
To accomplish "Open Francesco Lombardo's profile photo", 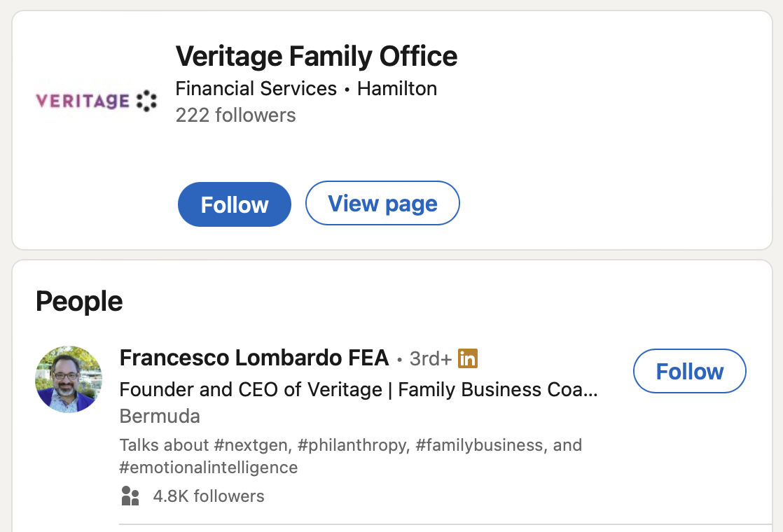I will click(x=68, y=379).
